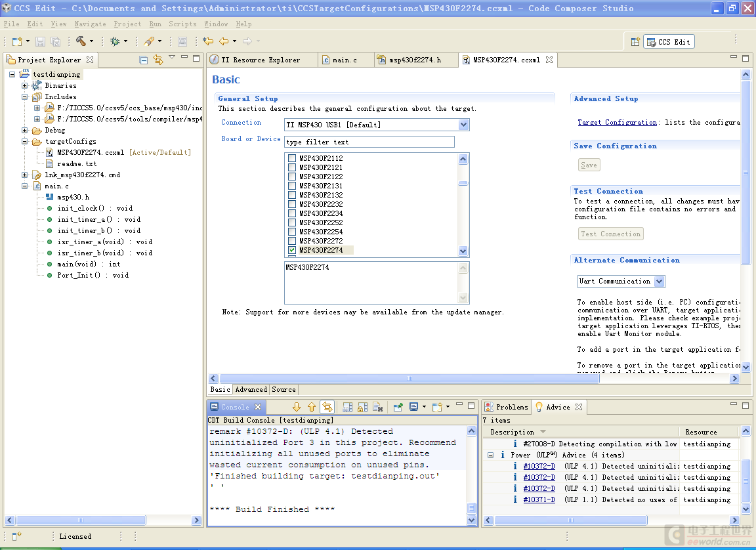Screen dimensions: 756x550
Task: Open the Connection dropdown
Action: 463,125
